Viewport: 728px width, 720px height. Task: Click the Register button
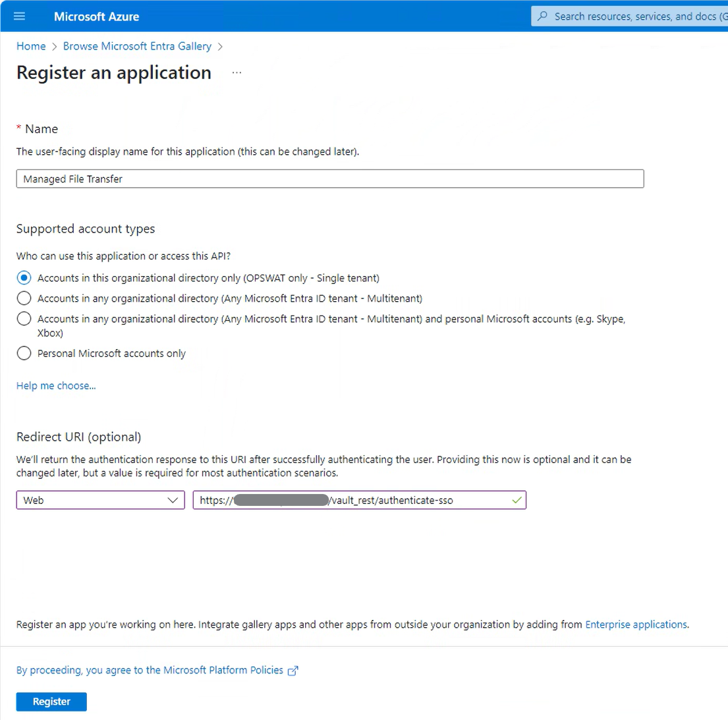(51, 702)
